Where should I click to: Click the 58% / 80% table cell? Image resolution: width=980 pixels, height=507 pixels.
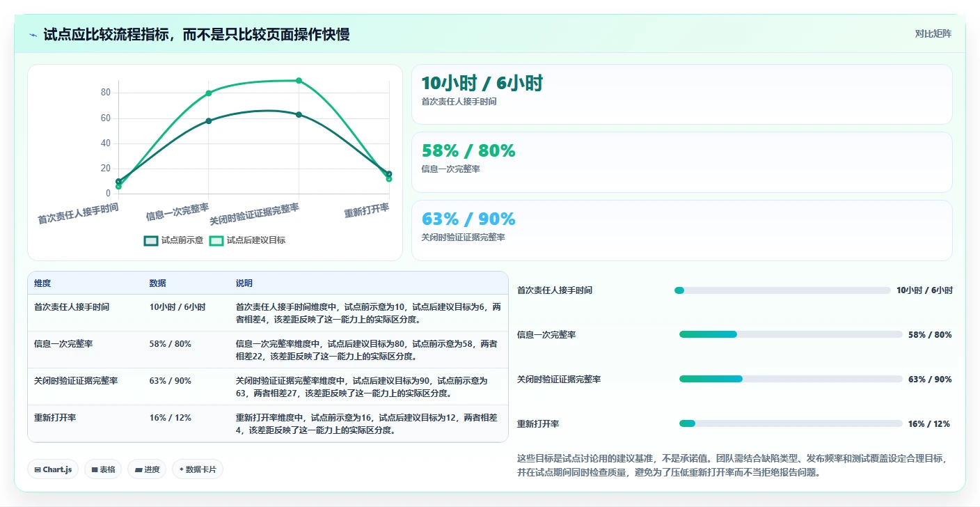(x=171, y=343)
